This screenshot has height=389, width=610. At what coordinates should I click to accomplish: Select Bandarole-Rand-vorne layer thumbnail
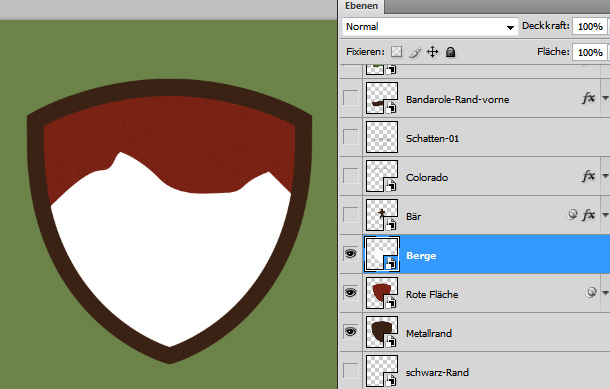pyautogui.click(x=382, y=98)
